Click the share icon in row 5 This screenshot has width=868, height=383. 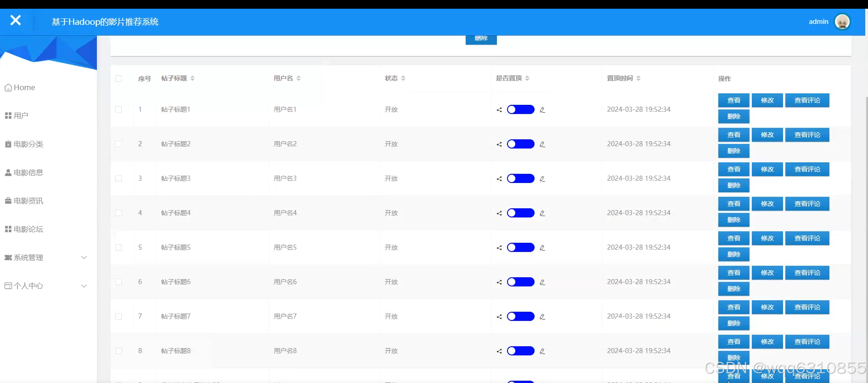point(499,248)
